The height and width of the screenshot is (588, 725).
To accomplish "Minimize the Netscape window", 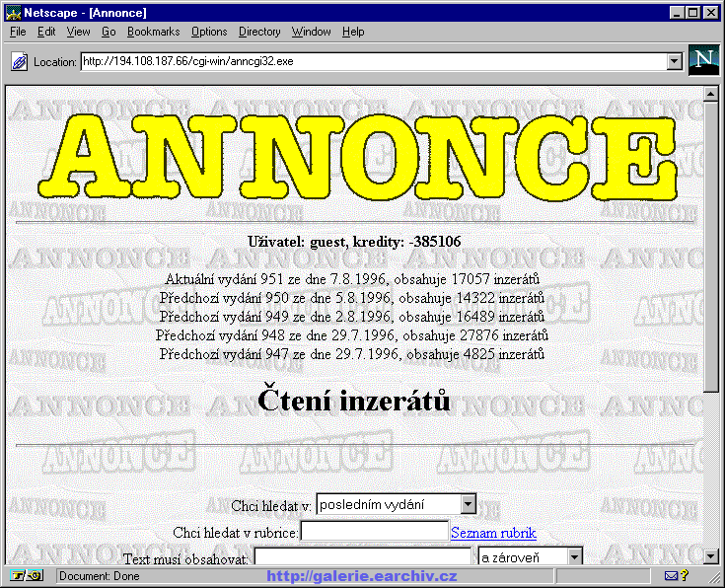I will [x=677, y=13].
